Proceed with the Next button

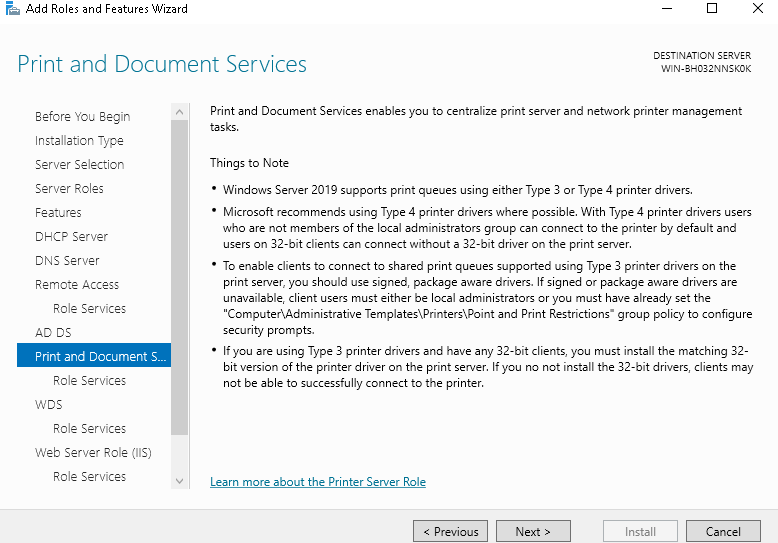click(534, 532)
